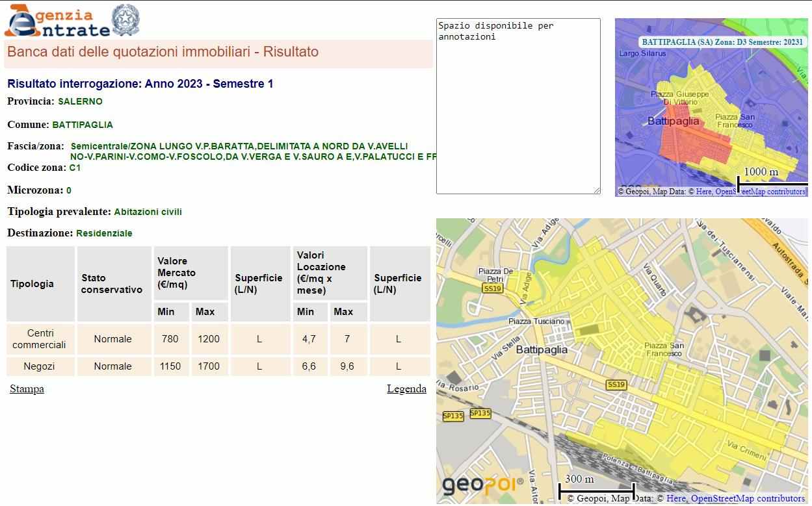Click the BATTIPAGLIA zone D3 map tooltip
Viewport: 812px width, 506px height.
pyautogui.click(x=722, y=42)
